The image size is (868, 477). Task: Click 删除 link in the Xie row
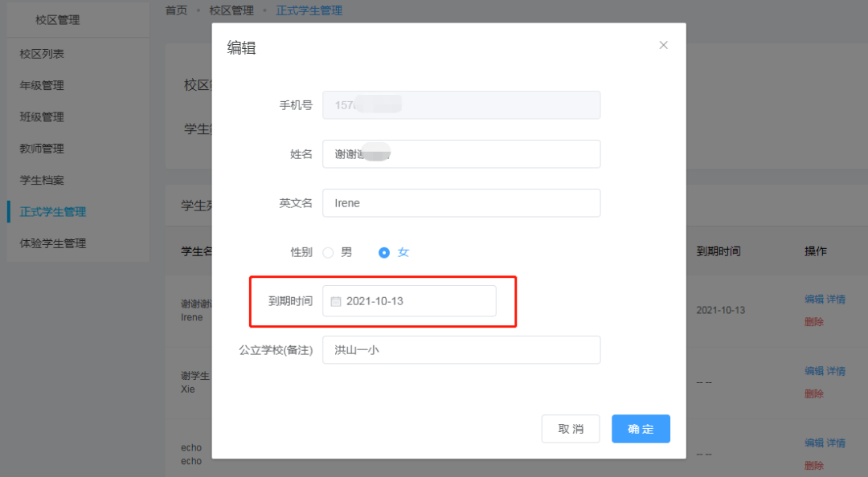pyautogui.click(x=814, y=393)
